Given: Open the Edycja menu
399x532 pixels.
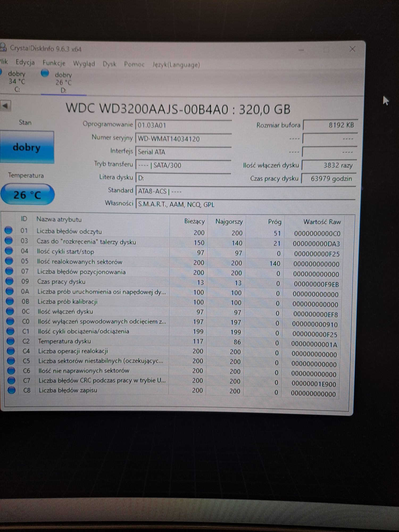Looking at the screenshot, I should 25,63.
